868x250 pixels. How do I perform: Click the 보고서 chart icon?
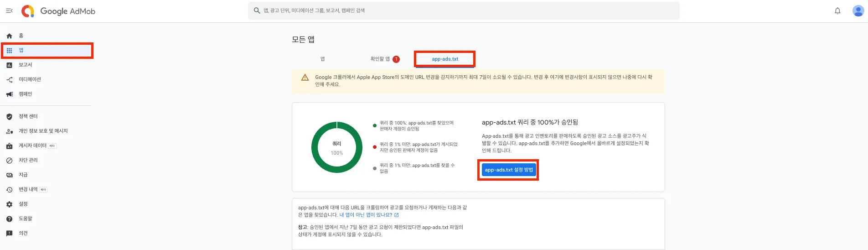[x=9, y=65]
